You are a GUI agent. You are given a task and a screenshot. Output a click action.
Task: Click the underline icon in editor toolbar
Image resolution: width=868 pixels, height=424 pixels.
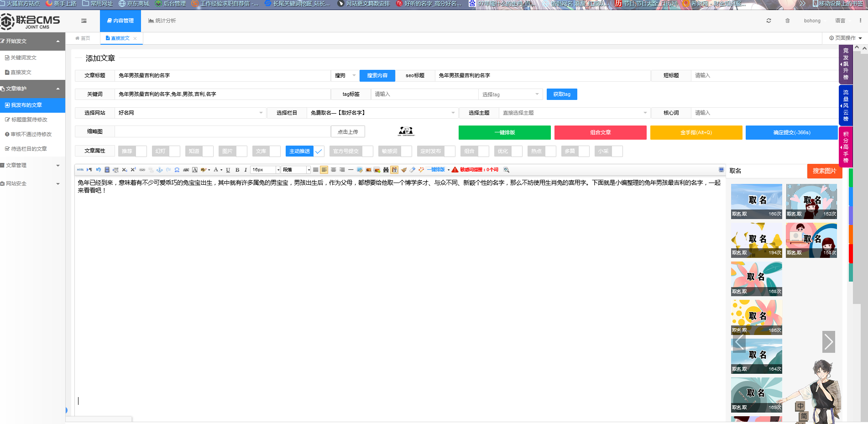click(228, 170)
